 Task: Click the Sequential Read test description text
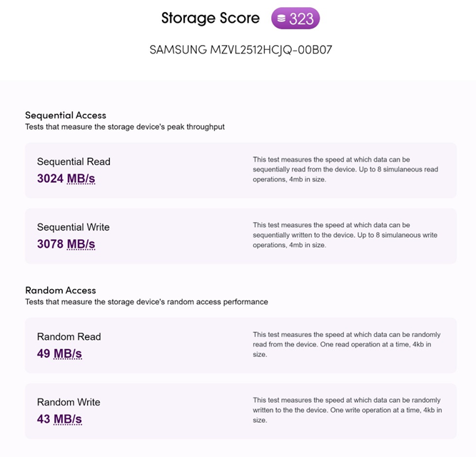point(345,169)
